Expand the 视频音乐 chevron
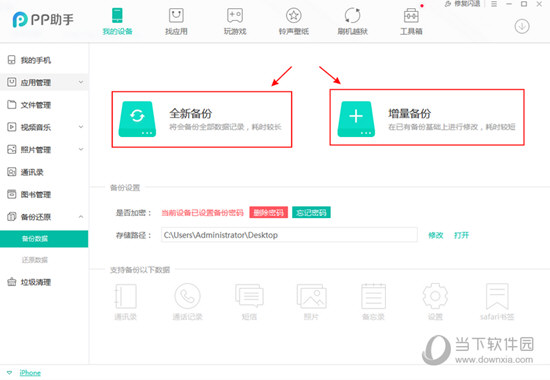 pyautogui.click(x=81, y=127)
